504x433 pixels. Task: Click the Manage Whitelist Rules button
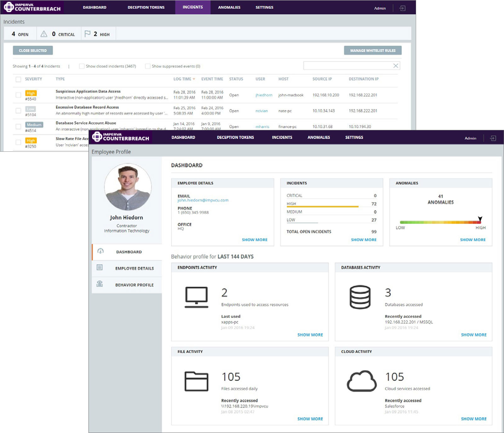(x=373, y=50)
